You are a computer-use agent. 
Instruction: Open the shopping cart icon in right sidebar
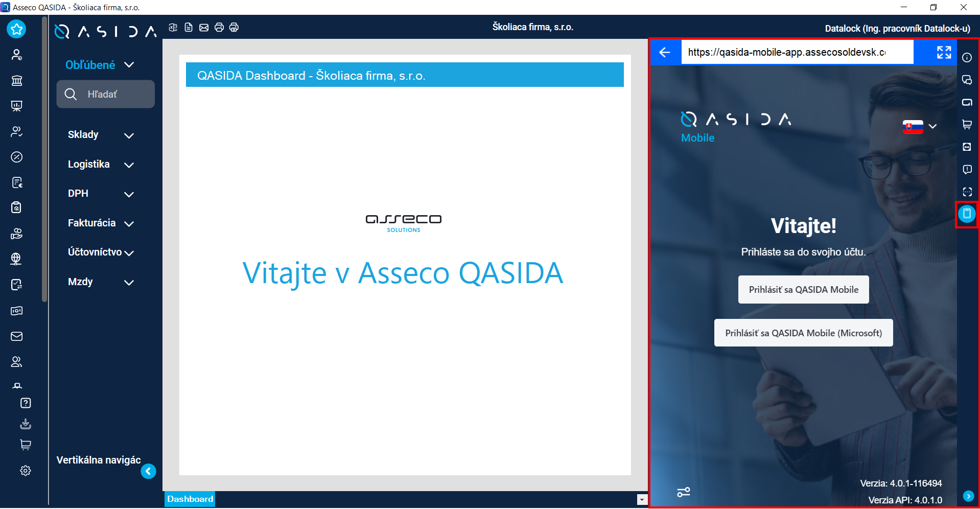click(967, 124)
